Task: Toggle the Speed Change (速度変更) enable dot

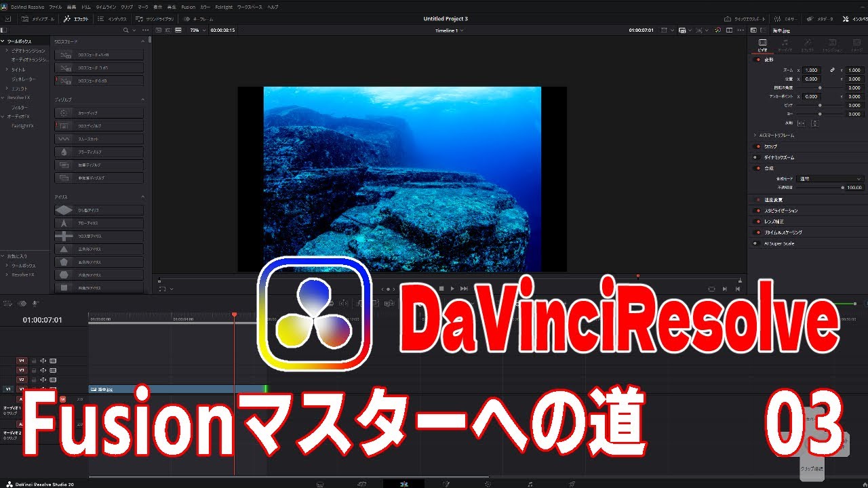Action: [757, 200]
